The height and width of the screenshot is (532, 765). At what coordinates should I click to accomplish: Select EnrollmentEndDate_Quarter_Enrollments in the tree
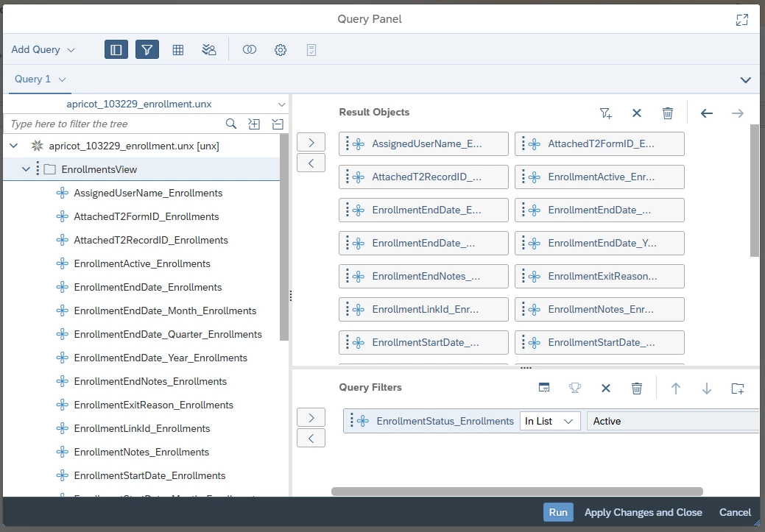click(168, 335)
